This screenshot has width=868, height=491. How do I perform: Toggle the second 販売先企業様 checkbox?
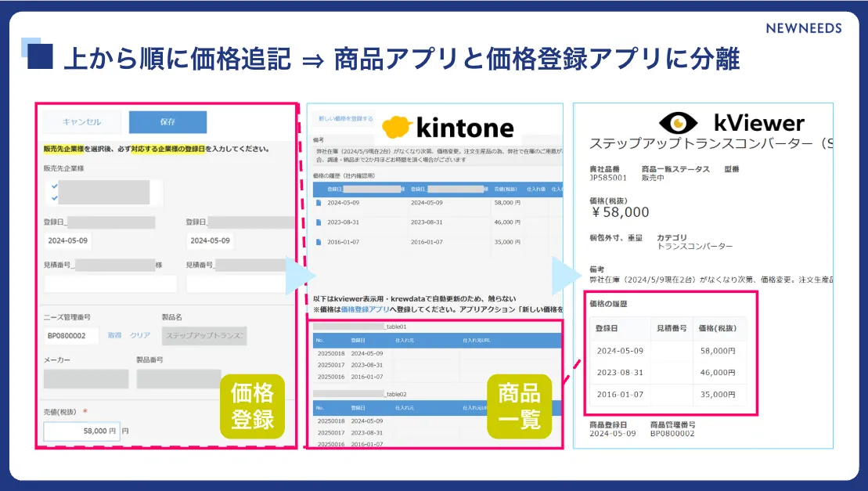pyautogui.click(x=53, y=198)
